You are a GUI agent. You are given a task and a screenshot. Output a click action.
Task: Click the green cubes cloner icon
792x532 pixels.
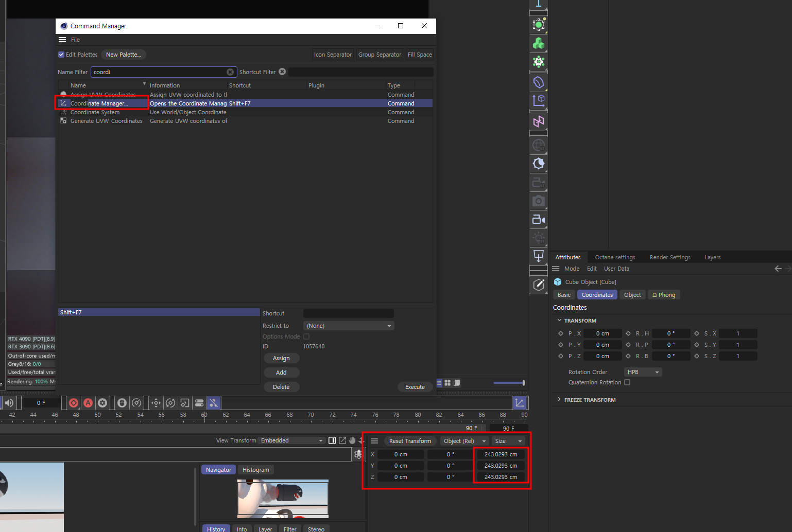coord(539,43)
